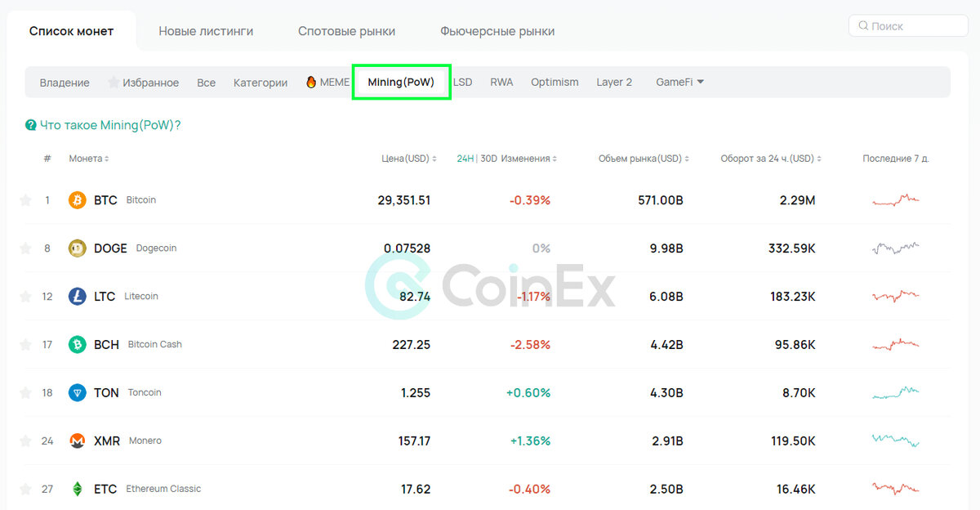Click the Dogecoin coin logo
The image size is (980, 510).
(78, 248)
